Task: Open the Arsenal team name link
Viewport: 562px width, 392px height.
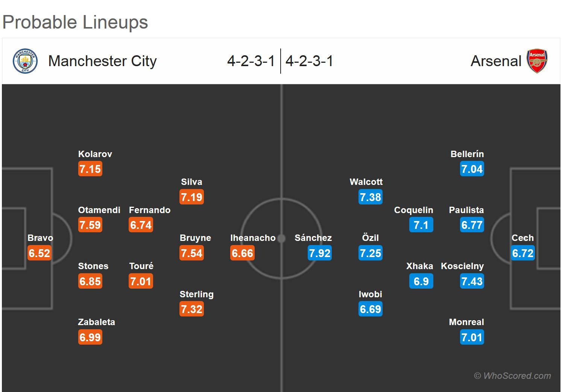Action: click(x=496, y=61)
